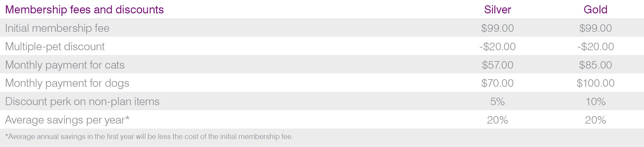Select the Silver column header
This screenshot has height=147, width=644.
(x=497, y=10)
